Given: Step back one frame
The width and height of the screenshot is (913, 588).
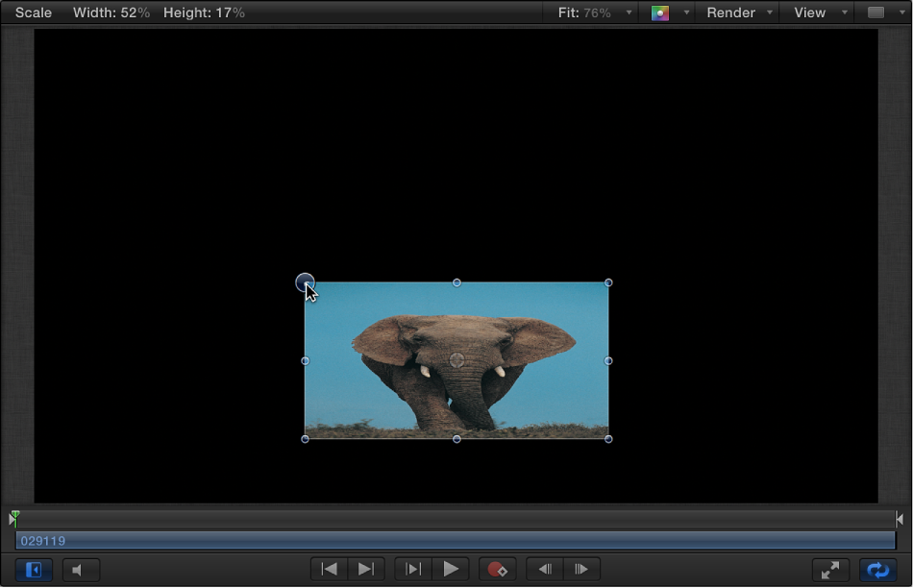Looking at the screenshot, I should [544, 569].
